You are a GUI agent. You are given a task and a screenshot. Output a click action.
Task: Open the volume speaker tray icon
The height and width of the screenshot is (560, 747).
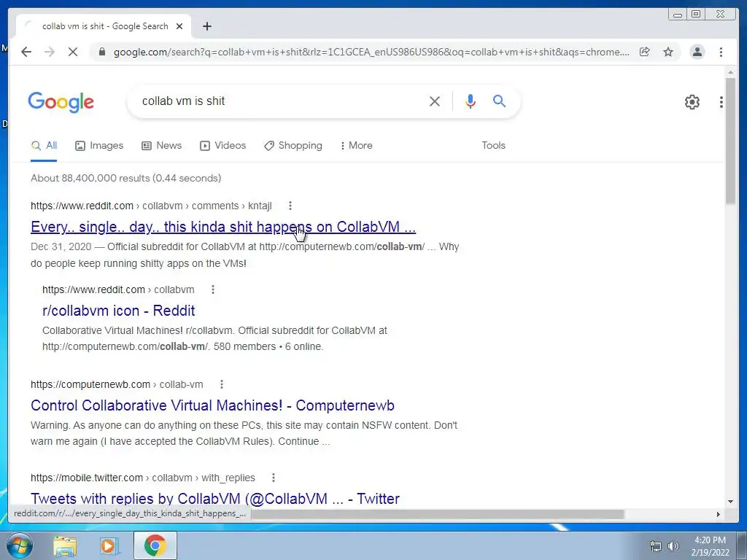673,546
